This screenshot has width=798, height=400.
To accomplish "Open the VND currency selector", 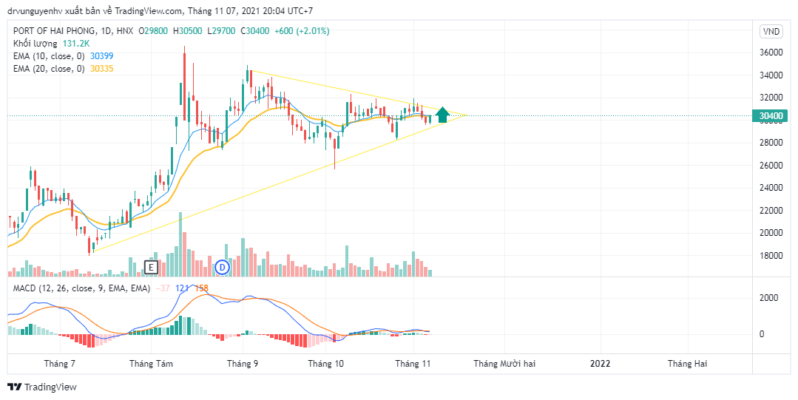I will pos(771,32).
